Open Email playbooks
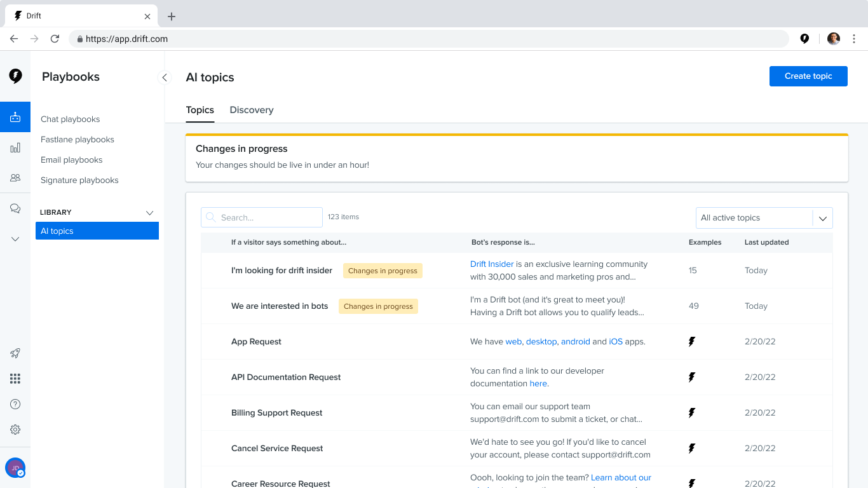Viewport: 868px width, 488px height. (72, 159)
